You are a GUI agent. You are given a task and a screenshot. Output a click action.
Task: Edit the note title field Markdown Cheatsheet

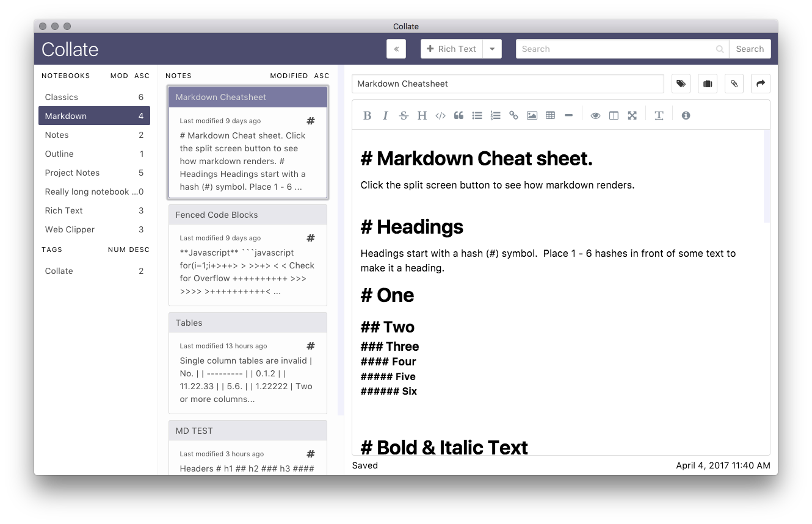[x=508, y=84]
